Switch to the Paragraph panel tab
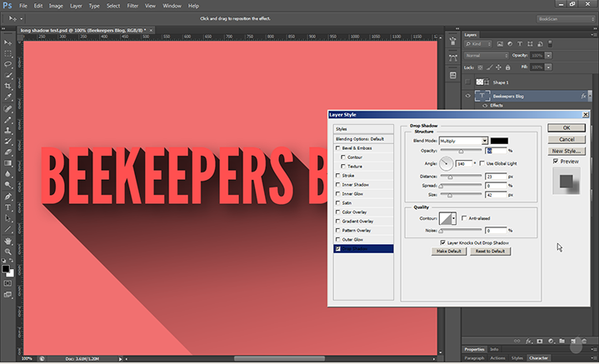Screen dimensions: 599x364 tap(474, 357)
